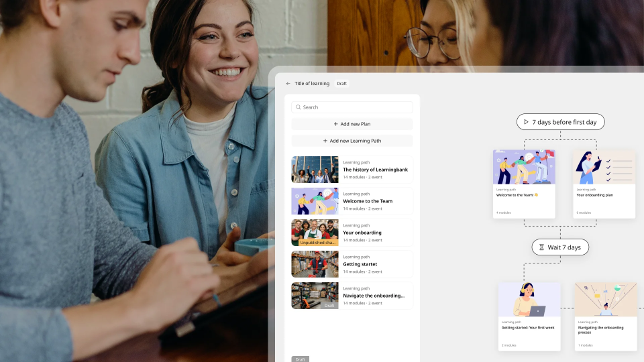
Task: Select Welcome to the Team list item
Action: [x=352, y=201]
